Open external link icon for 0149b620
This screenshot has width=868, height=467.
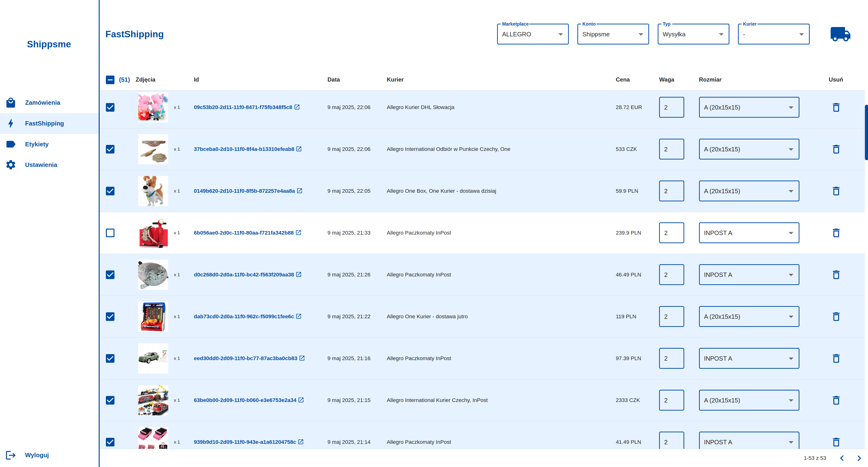299,191
